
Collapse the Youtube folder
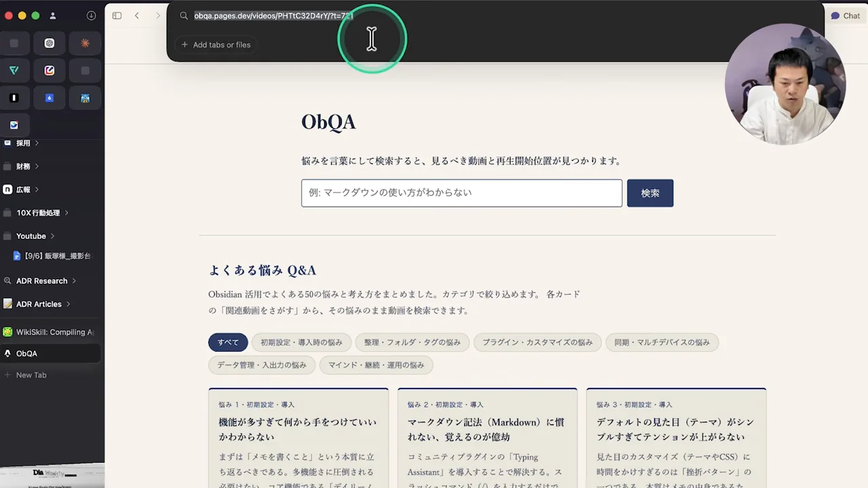52,236
